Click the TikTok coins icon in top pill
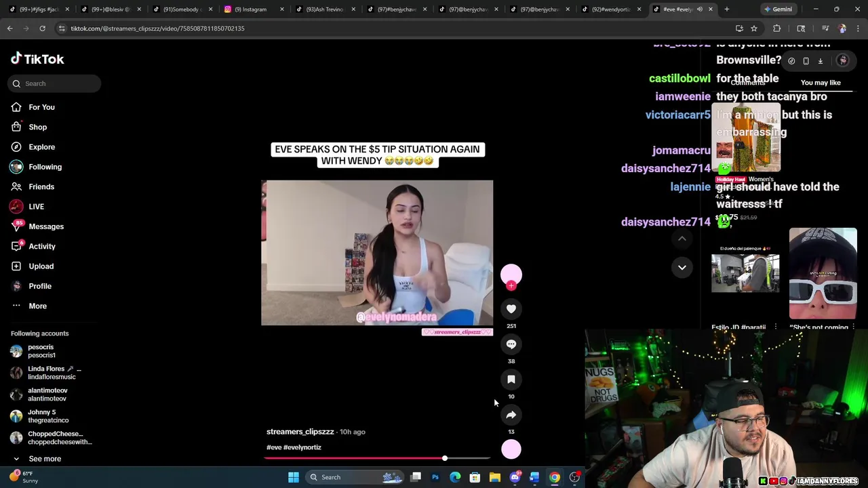868x488 pixels. coord(791,61)
